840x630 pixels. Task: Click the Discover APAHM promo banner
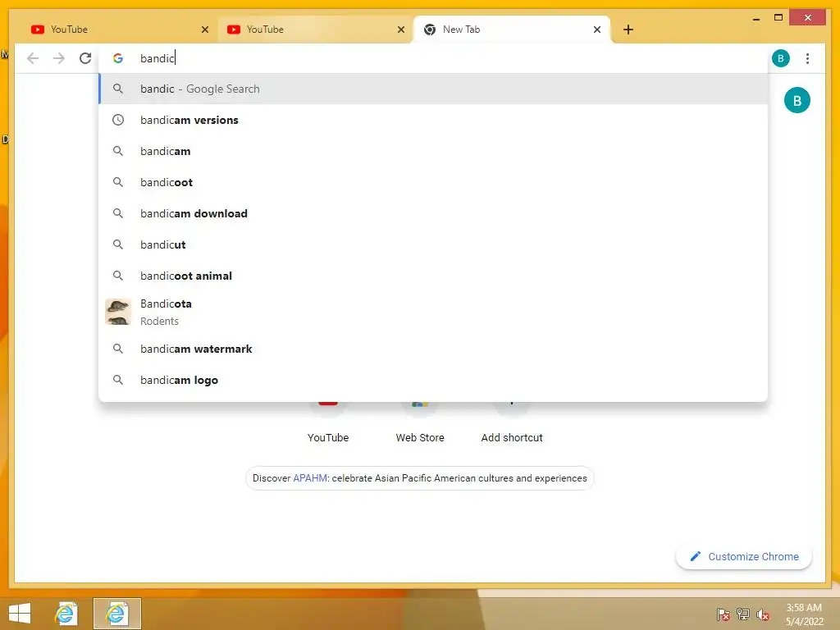(x=419, y=478)
